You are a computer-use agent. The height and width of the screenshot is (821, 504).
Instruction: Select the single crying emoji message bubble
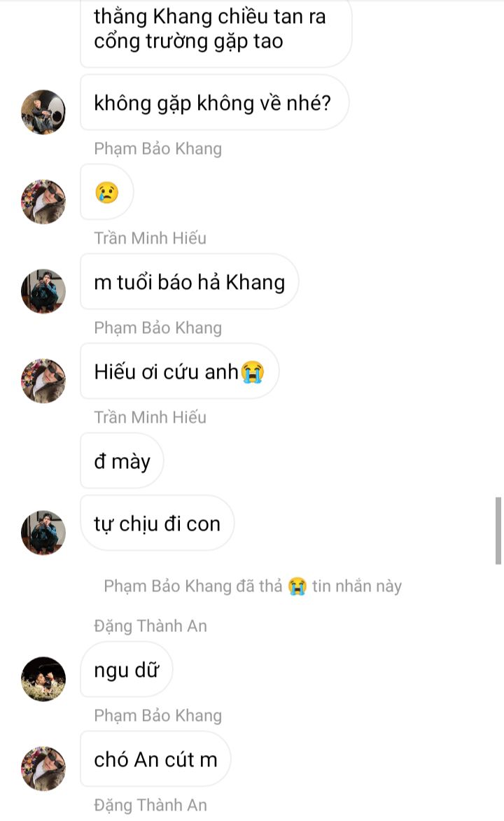(107, 192)
